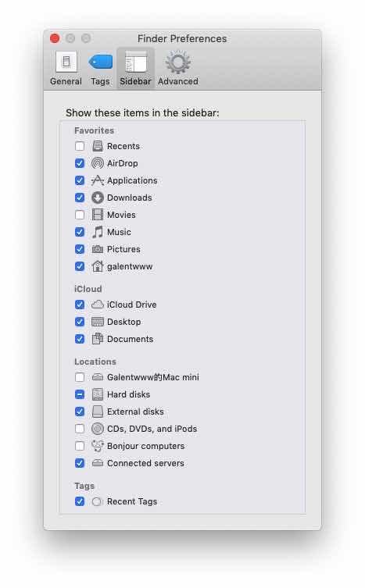Open the General preferences tab icon
Image resolution: width=365 pixels, height=588 pixels.
pyautogui.click(x=66, y=62)
